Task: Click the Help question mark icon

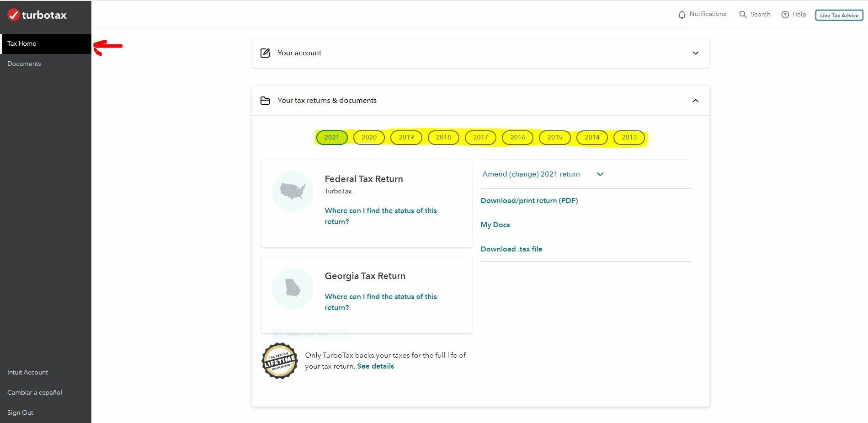Action: 785,15
